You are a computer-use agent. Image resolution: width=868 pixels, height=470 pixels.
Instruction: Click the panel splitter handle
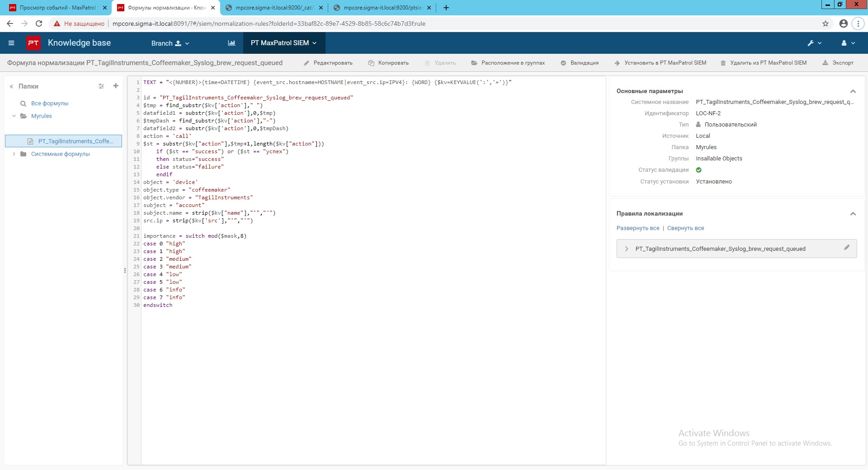pyautogui.click(x=125, y=271)
